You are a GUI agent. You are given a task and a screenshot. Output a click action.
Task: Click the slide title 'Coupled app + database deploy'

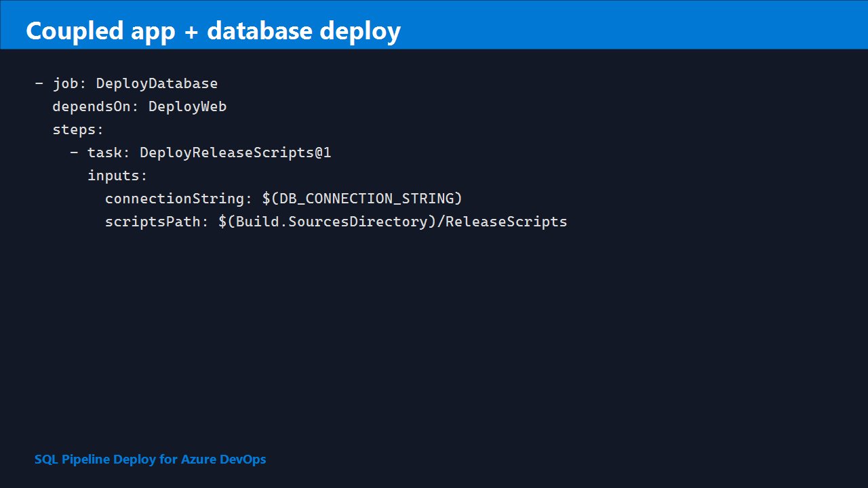(213, 31)
